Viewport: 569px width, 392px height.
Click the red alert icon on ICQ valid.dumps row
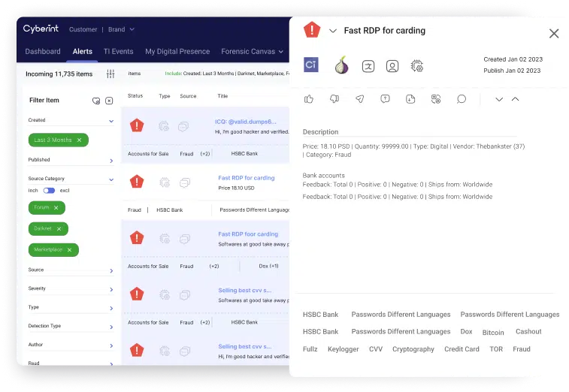[137, 125]
